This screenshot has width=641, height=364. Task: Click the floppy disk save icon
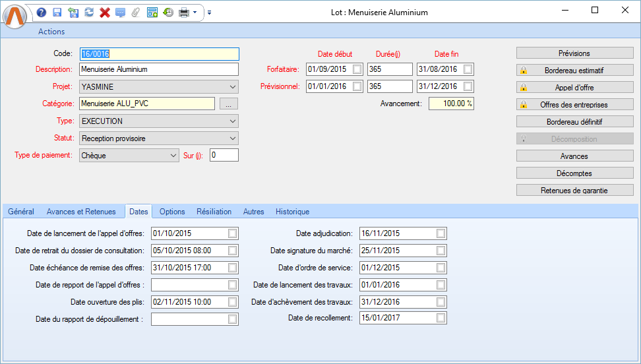[x=57, y=13]
